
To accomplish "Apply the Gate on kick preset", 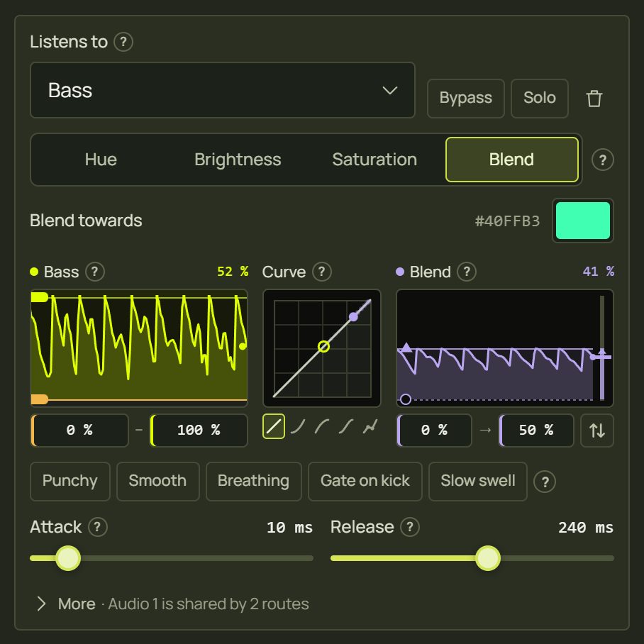I will pyautogui.click(x=365, y=482).
